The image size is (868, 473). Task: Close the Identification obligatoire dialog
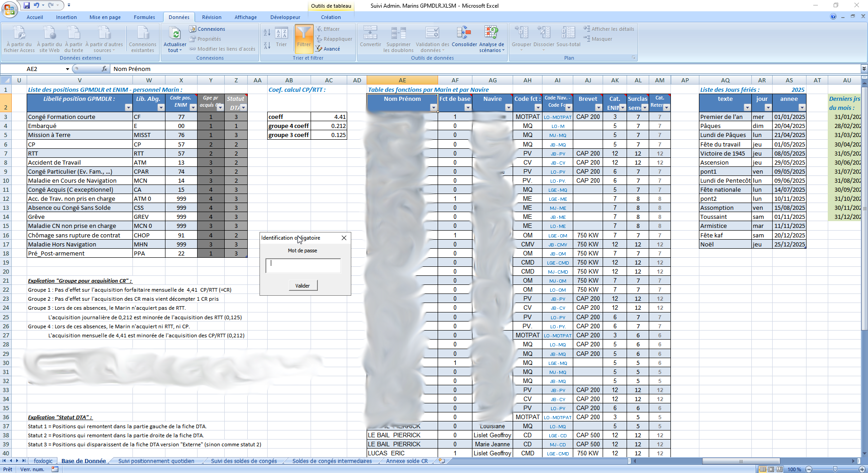pyautogui.click(x=344, y=238)
